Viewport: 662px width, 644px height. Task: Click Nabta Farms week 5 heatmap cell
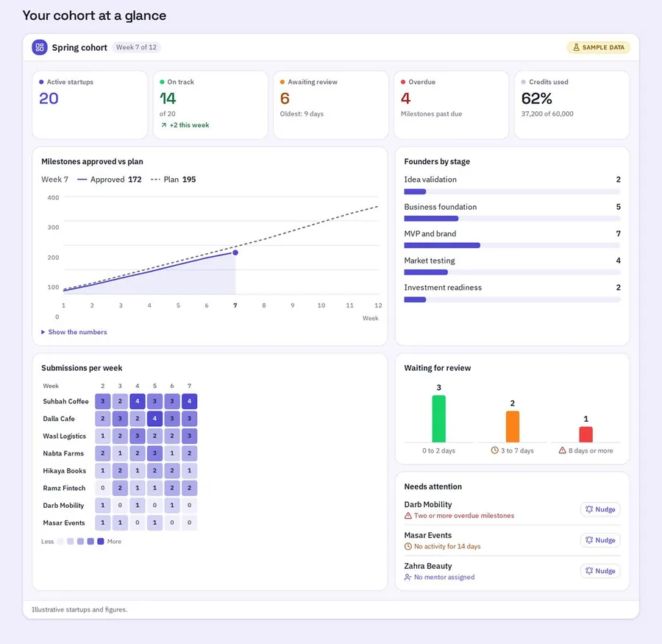point(154,453)
